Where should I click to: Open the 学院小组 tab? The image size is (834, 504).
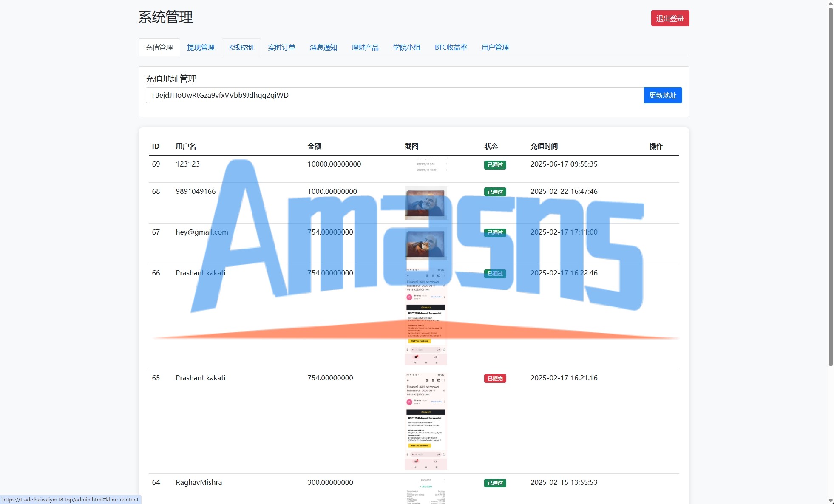click(x=407, y=47)
